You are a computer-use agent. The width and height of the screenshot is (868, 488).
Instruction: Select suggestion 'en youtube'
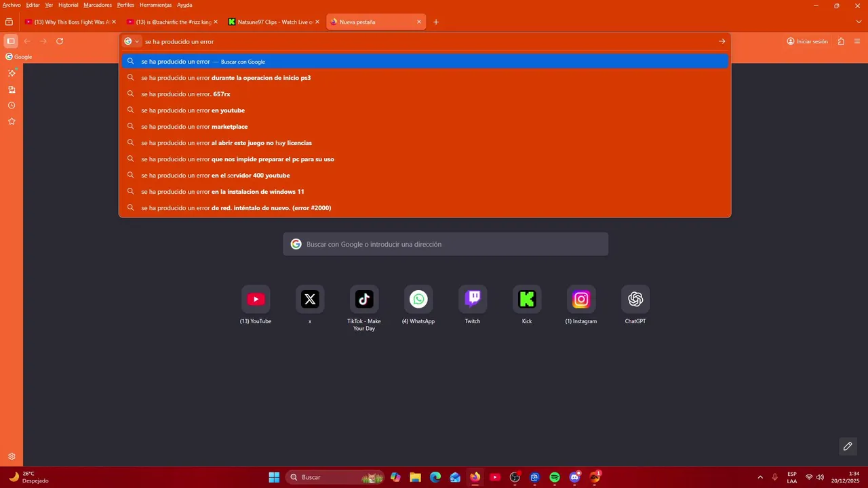coord(425,110)
